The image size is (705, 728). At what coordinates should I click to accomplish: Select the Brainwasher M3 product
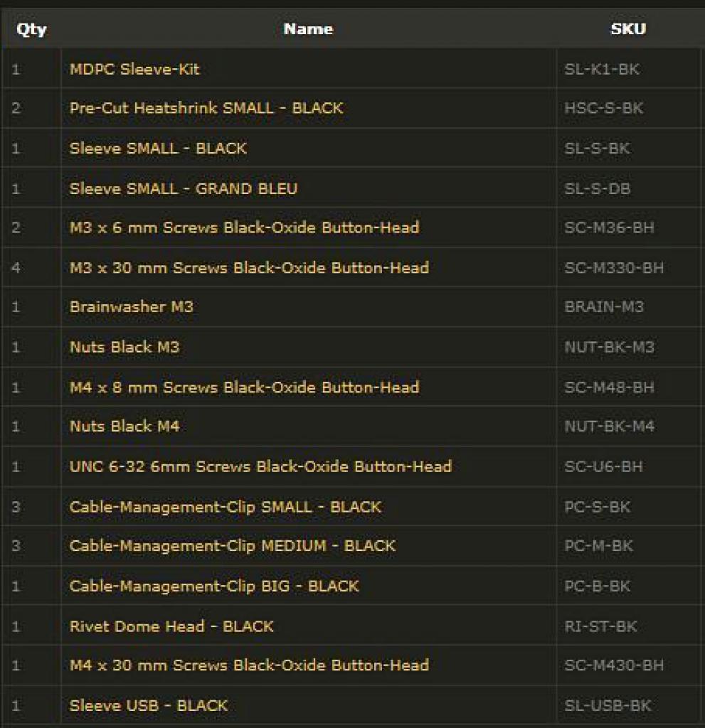coord(131,307)
